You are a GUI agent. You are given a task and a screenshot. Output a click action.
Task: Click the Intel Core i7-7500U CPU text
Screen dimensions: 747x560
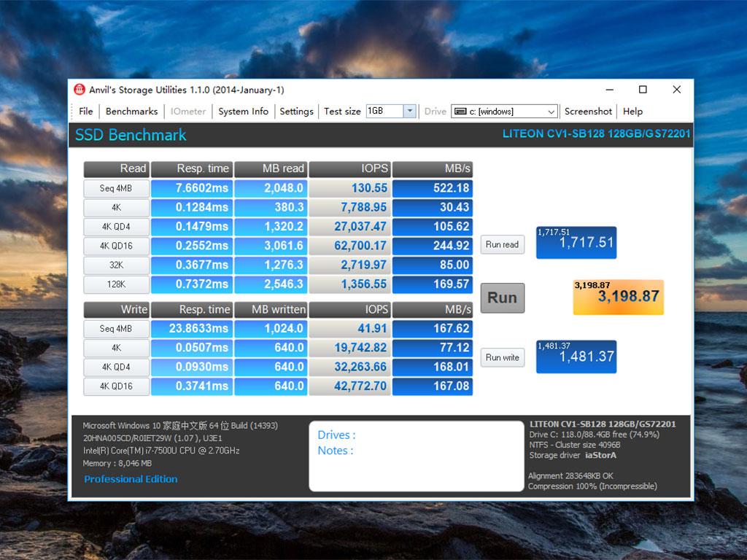point(161,451)
